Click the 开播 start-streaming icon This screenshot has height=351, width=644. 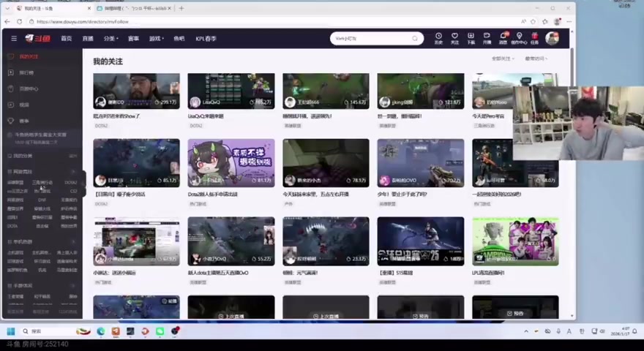point(487,37)
